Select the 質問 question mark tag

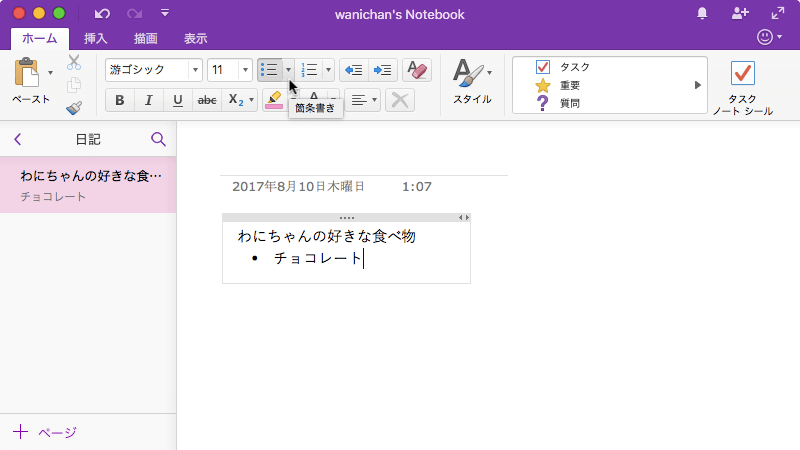tap(558, 103)
